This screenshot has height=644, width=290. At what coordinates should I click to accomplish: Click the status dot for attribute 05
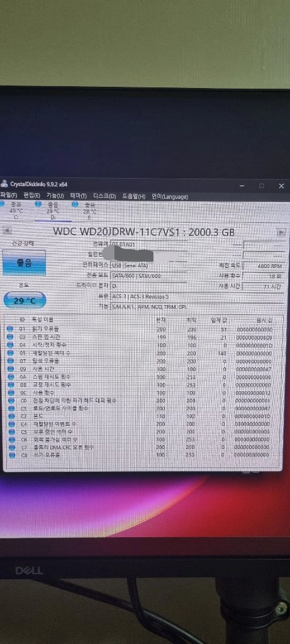[x=10, y=353]
